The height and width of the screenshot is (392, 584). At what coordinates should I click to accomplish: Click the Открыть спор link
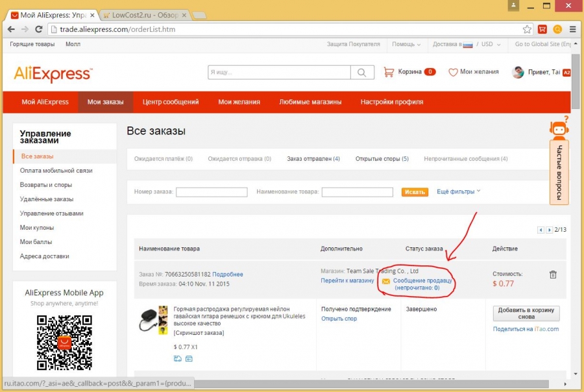pyautogui.click(x=340, y=318)
